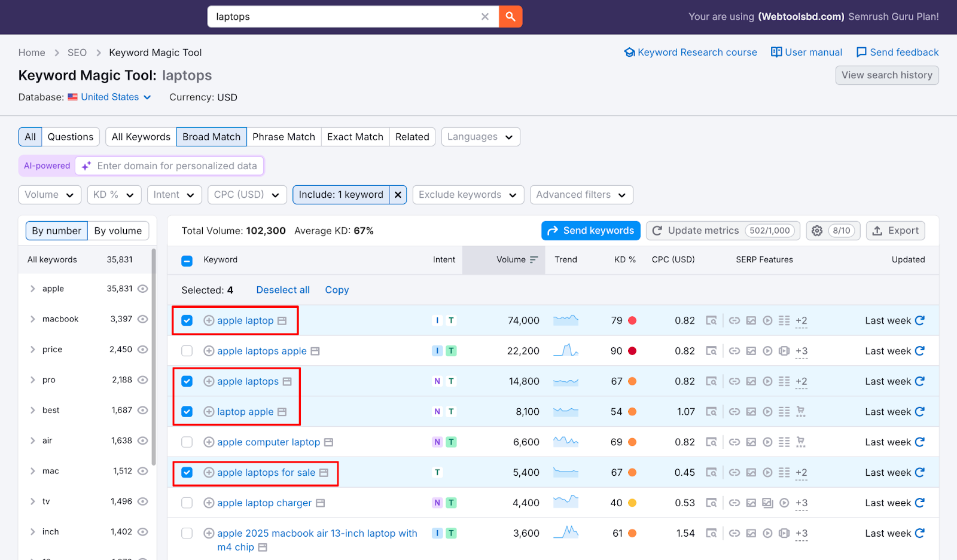This screenshot has width=957, height=560.
Task: Clear the search field with the X icon
Action: (484, 17)
